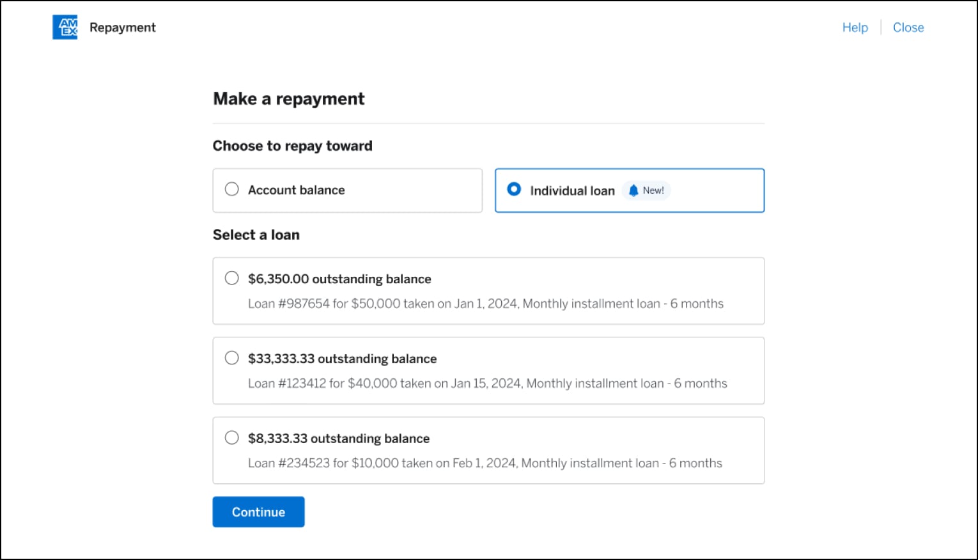Viewport: 978px width, 560px height.
Task: Select the Account balance option
Action: tap(231, 189)
